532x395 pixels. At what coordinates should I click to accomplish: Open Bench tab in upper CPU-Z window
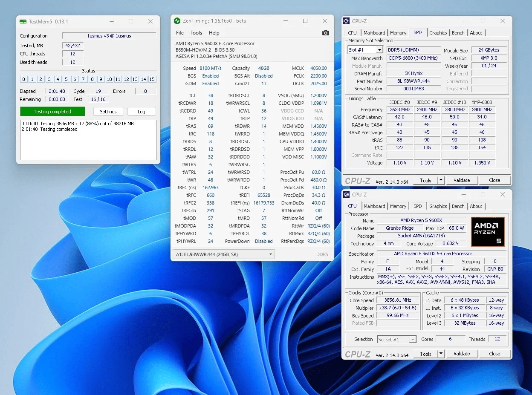458,33
